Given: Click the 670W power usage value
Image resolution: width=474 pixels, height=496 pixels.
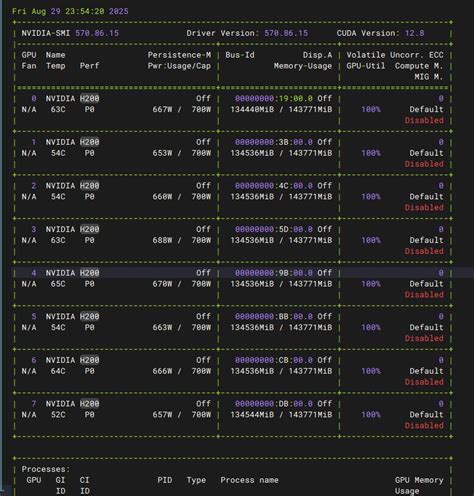Looking at the screenshot, I should (x=162, y=284).
